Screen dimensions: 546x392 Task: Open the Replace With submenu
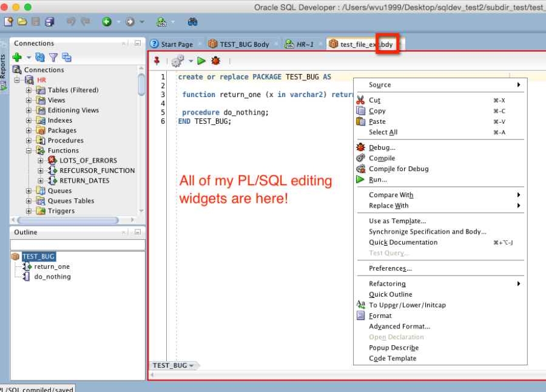(440, 206)
